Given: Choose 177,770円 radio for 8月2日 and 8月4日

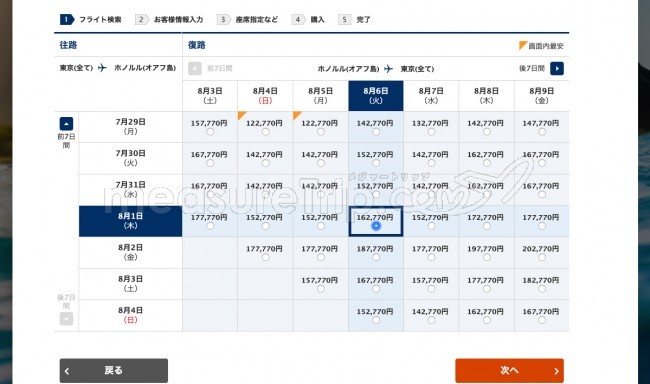Looking at the screenshot, I should click(265, 258).
